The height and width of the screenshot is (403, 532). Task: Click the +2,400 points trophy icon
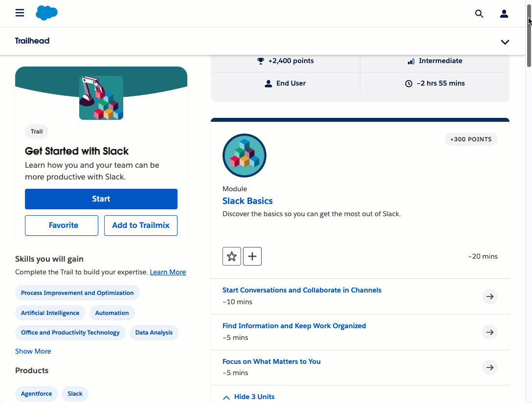(x=260, y=61)
